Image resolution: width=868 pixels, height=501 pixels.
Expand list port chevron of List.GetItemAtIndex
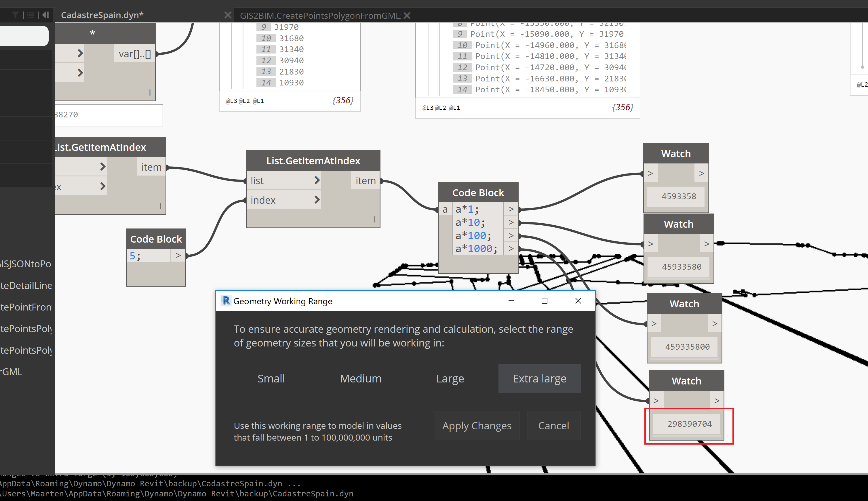(x=317, y=180)
